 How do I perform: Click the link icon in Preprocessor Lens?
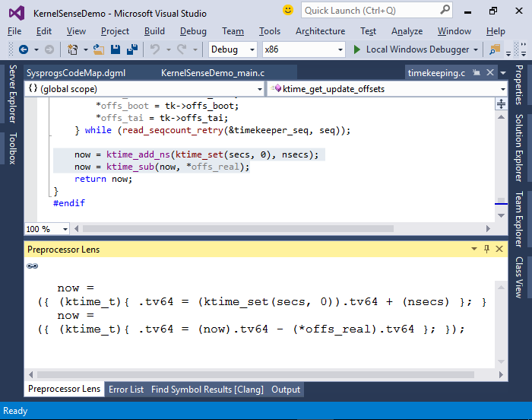pos(32,266)
